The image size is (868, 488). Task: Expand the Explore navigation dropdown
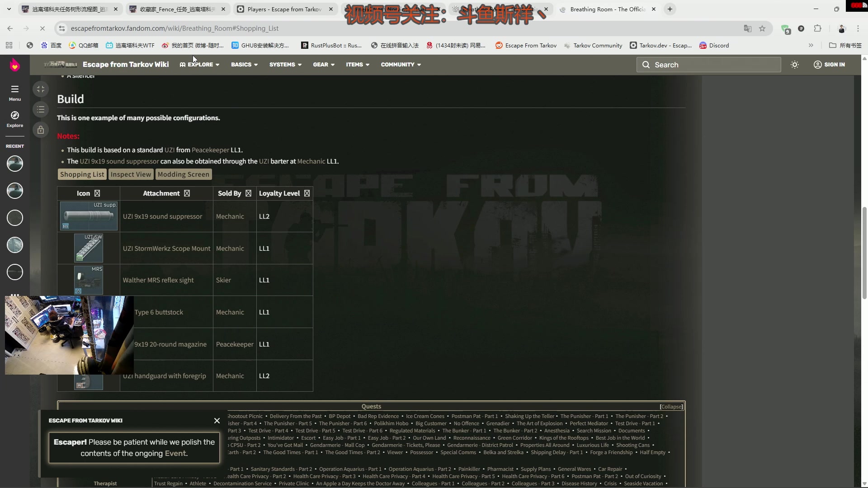pos(199,65)
